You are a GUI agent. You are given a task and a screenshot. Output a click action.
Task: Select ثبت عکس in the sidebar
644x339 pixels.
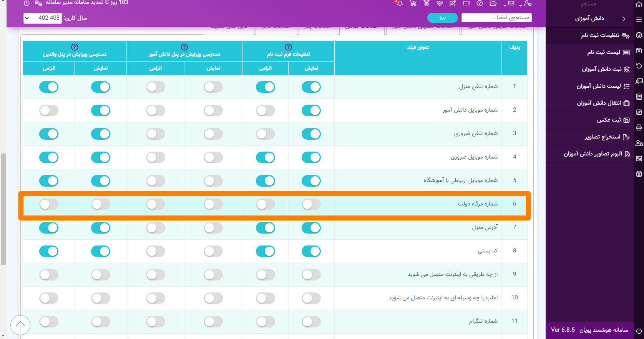(x=609, y=120)
